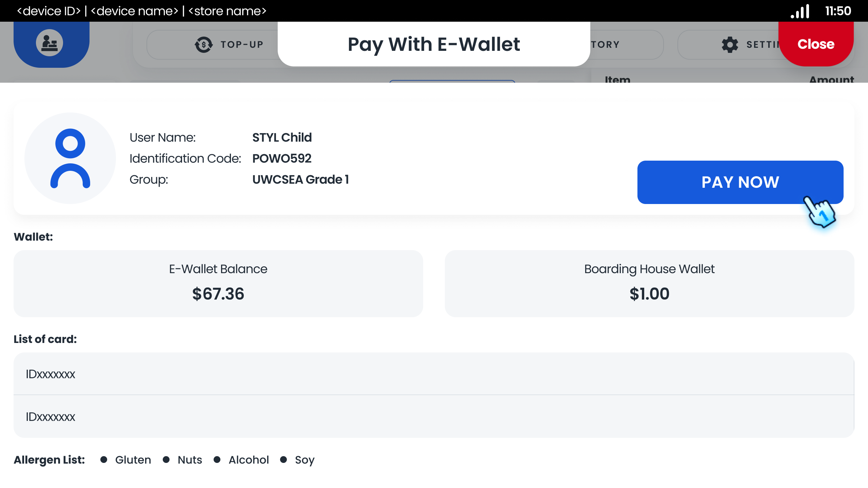Toggle the Gluten allergen indicator
Image resolution: width=868 pixels, height=488 pixels.
click(x=104, y=460)
